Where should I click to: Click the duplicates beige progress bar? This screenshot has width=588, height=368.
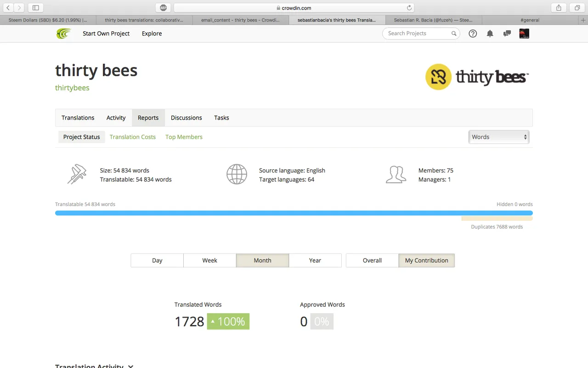pos(497,219)
